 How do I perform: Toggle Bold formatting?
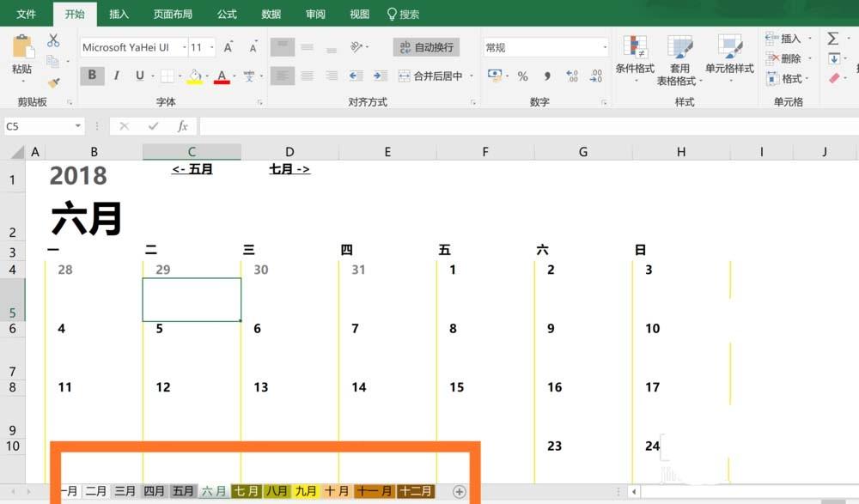(x=91, y=74)
